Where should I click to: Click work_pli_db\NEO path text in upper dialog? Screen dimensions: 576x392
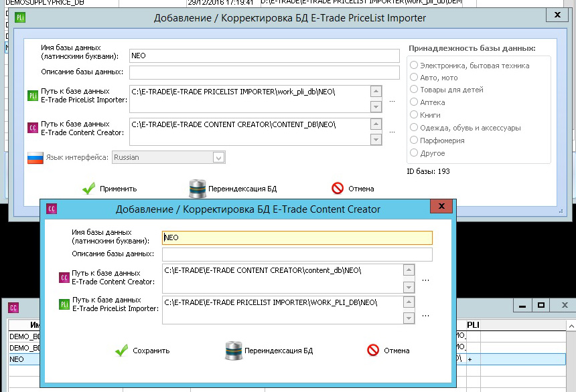[x=233, y=92]
